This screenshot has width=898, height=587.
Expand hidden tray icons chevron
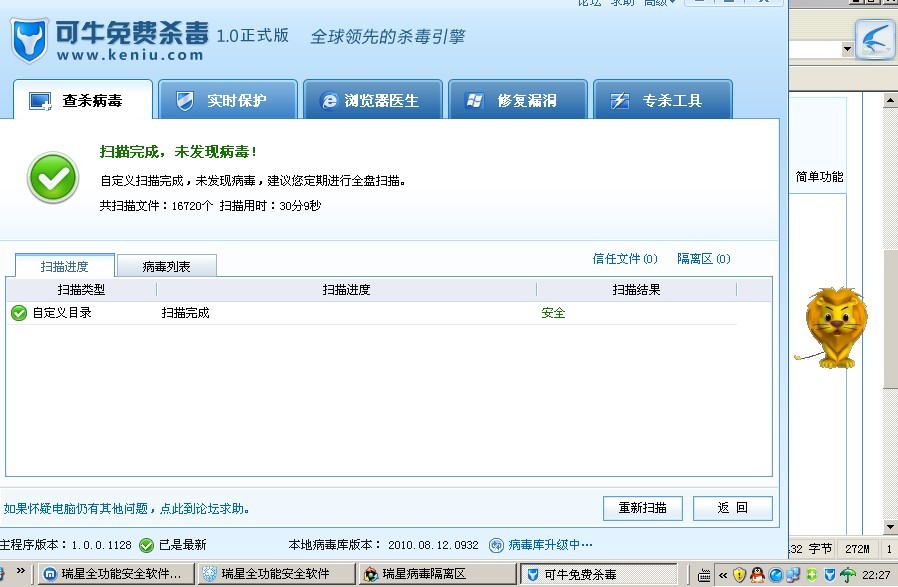pos(723,575)
